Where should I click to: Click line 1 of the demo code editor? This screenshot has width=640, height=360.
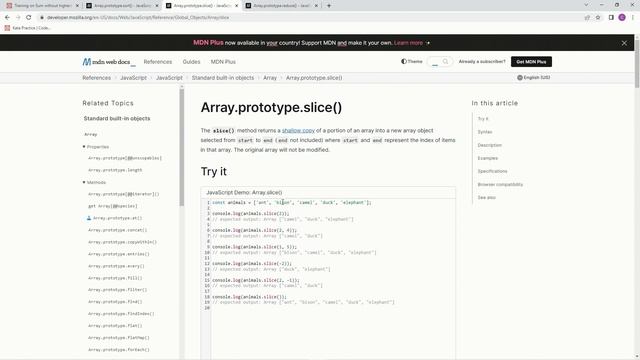292,202
